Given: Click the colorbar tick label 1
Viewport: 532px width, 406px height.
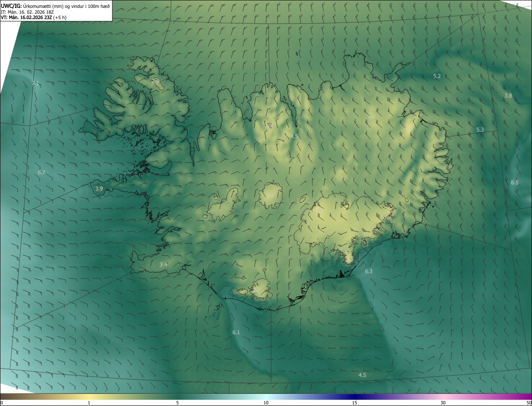Looking at the screenshot, I should click(x=89, y=403).
